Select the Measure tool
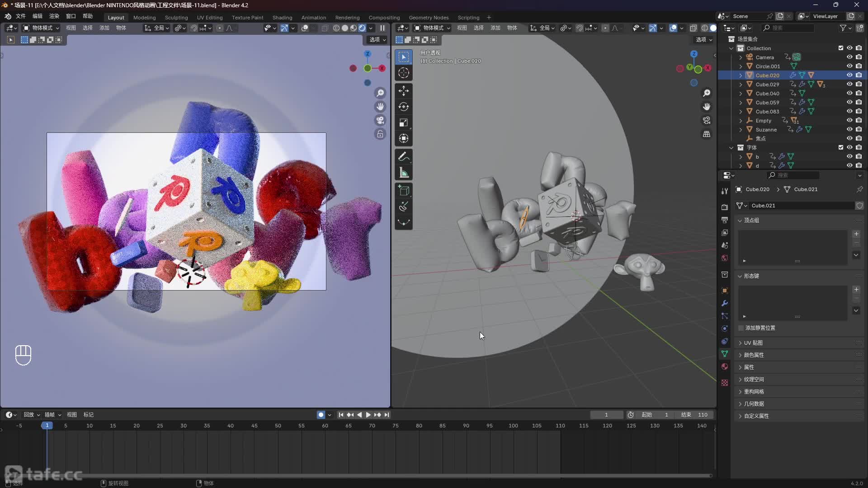Screen dimensions: 868x488 point(404,173)
